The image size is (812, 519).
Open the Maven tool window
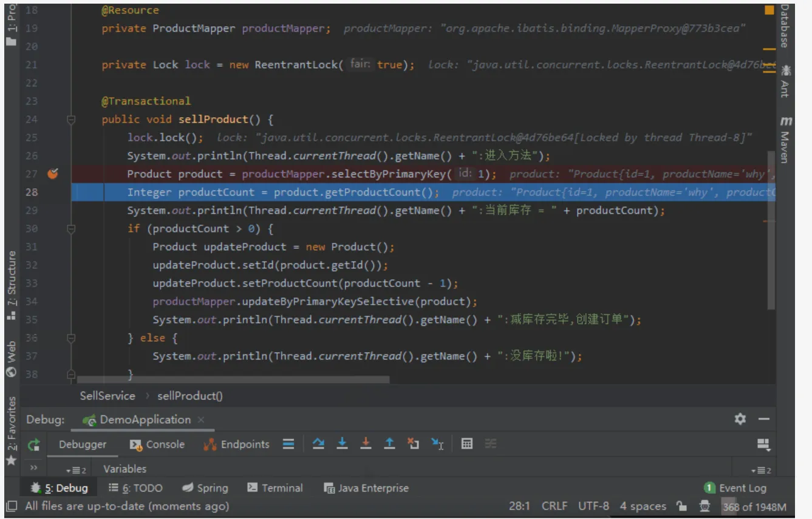tap(785, 140)
